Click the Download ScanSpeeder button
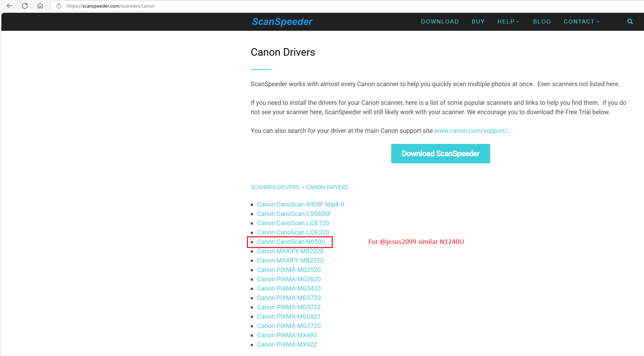Image resolution: width=644 pixels, height=356 pixels. click(x=440, y=154)
